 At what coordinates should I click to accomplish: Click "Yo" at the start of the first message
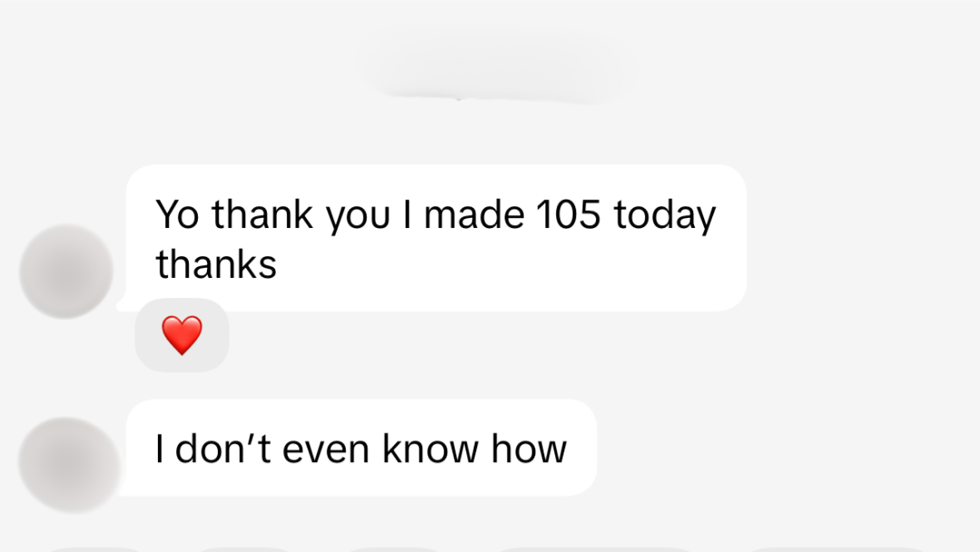tap(178, 215)
